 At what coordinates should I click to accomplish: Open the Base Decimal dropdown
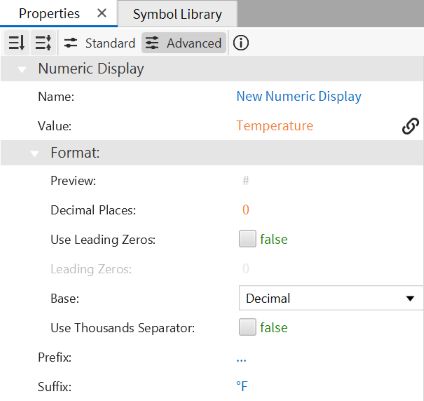[x=331, y=298]
